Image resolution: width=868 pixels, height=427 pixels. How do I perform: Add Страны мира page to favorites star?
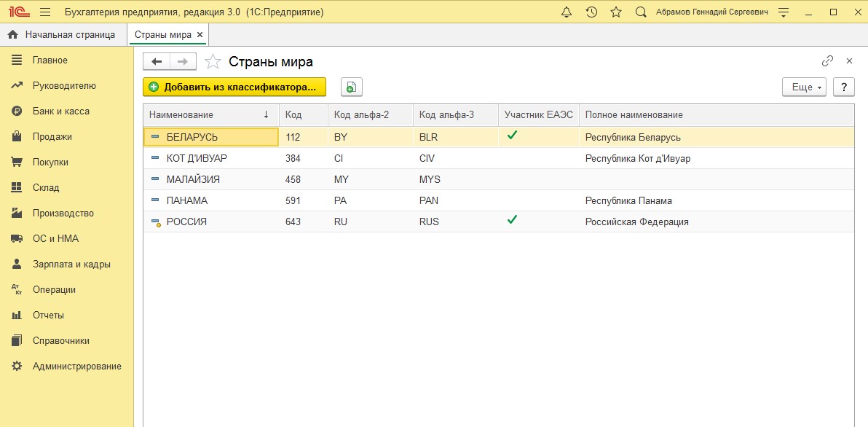[213, 62]
